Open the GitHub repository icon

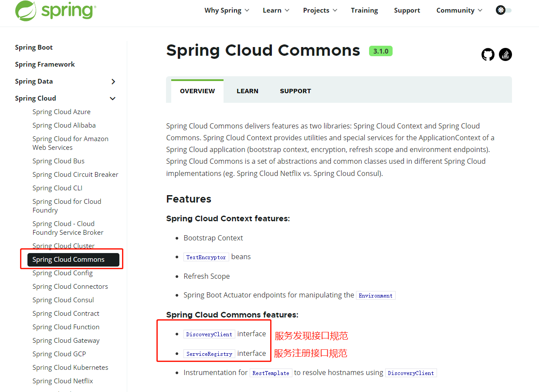[x=488, y=54]
